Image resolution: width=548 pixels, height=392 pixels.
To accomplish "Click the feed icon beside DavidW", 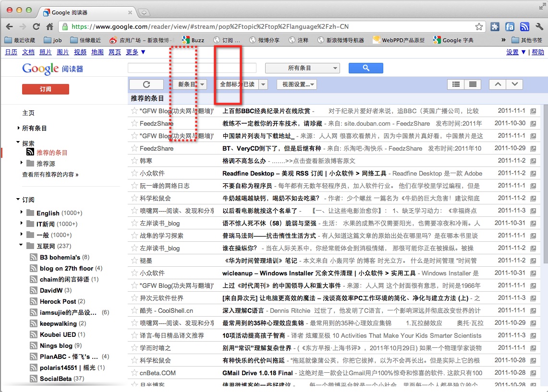I will 34,290.
